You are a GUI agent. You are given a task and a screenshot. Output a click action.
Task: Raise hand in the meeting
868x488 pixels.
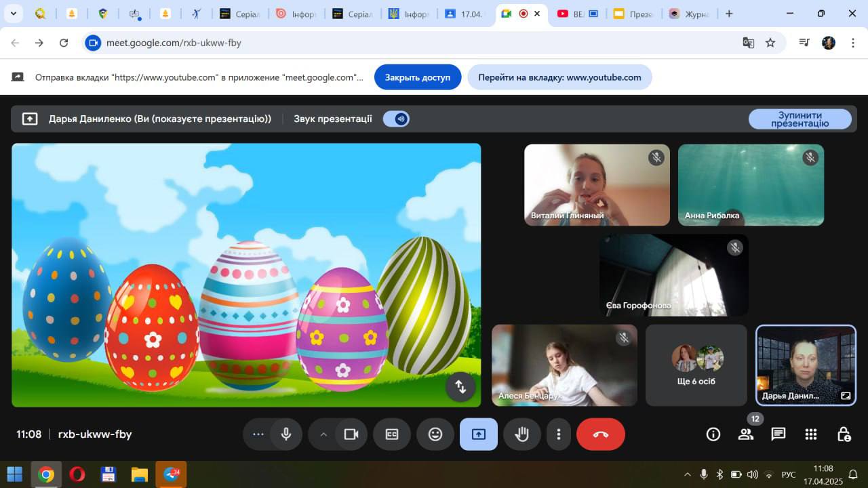521,434
